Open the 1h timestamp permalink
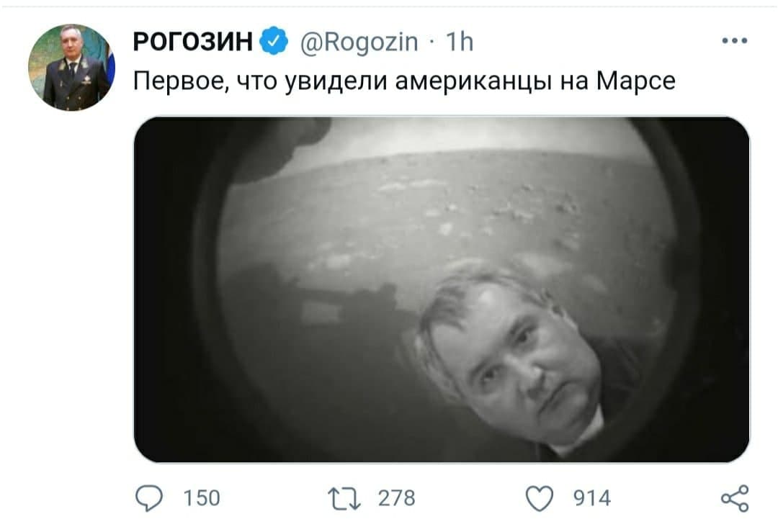The width and height of the screenshot is (778, 532). click(x=460, y=42)
